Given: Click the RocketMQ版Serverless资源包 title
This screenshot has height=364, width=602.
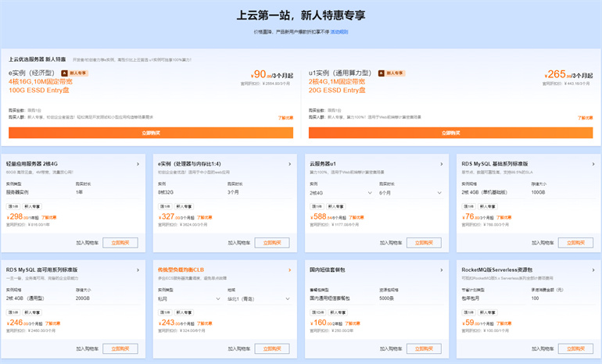Looking at the screenshot, I should [x=496, y=270].
